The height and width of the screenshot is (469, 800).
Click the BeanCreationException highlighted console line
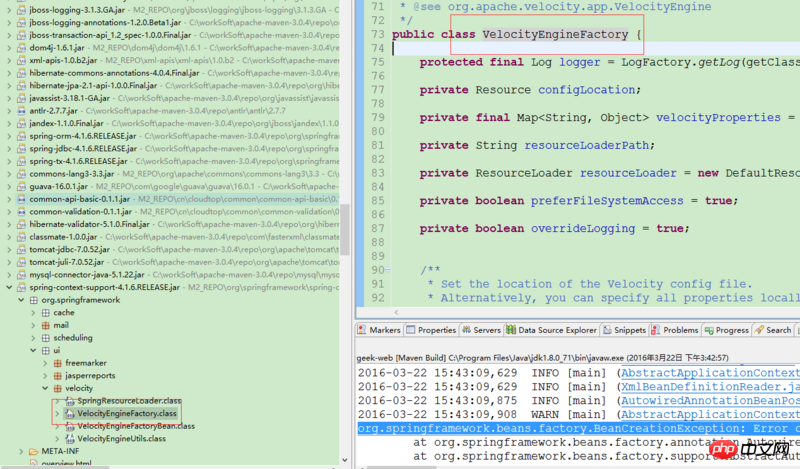pyautogui.click(x=579, y=429)
